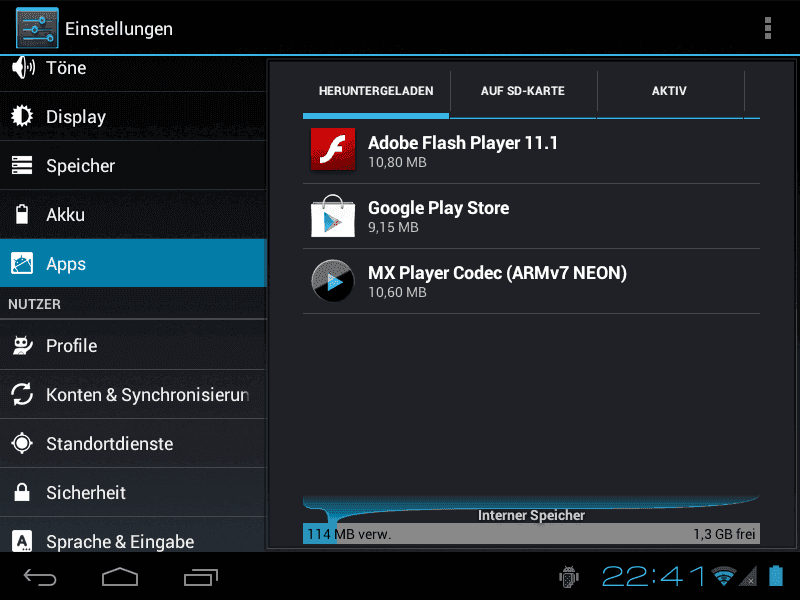Open Display settings
The height and width of the screenshot is (600, 800).
point(133,116)
